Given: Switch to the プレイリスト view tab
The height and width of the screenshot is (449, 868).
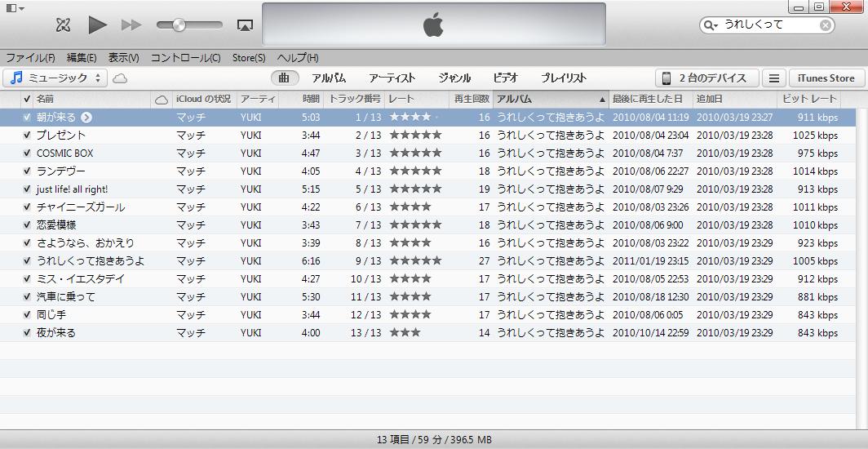Looking at the screenshot, I should (564, 78).
